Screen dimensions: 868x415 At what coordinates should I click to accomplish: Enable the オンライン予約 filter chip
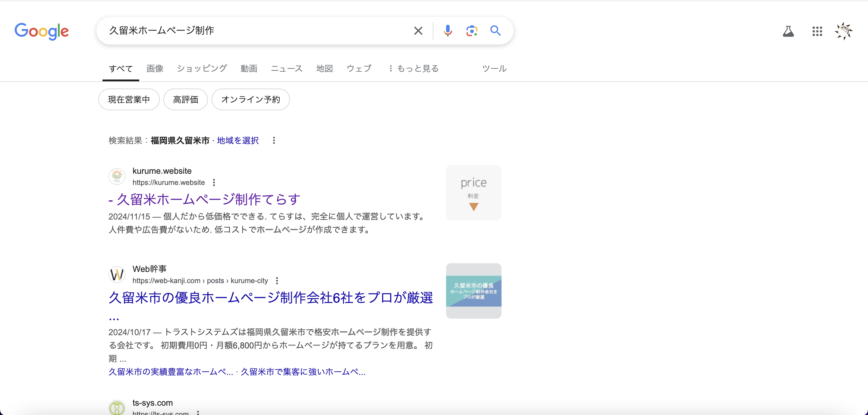pos(250,99)
